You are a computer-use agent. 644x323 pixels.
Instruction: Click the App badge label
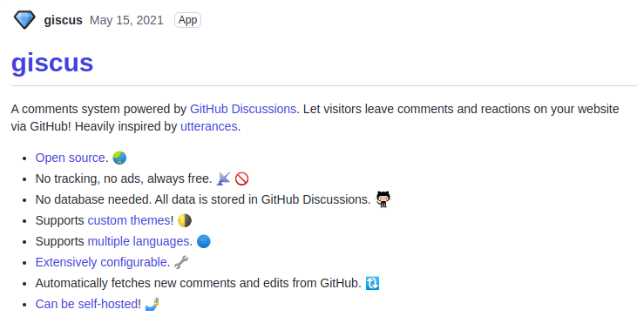187,20
